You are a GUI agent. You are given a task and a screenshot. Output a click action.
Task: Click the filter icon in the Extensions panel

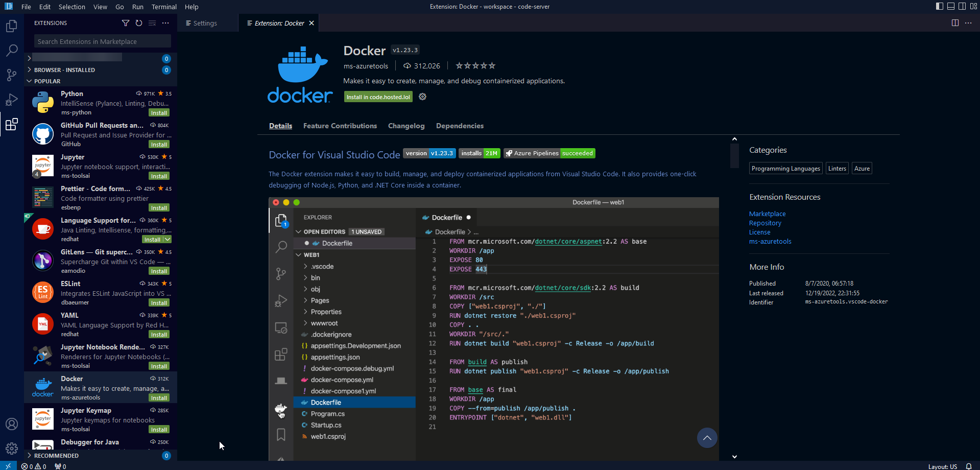(x=126, y=23)
